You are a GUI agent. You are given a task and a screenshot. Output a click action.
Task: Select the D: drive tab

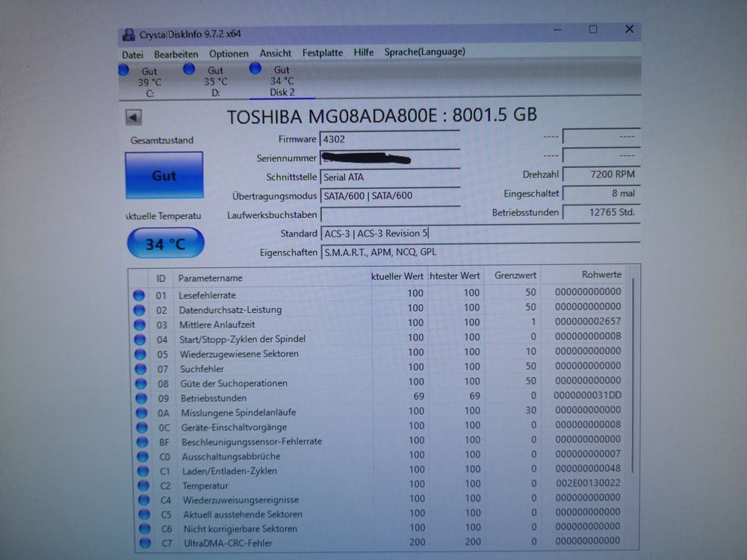coord(215,82)
